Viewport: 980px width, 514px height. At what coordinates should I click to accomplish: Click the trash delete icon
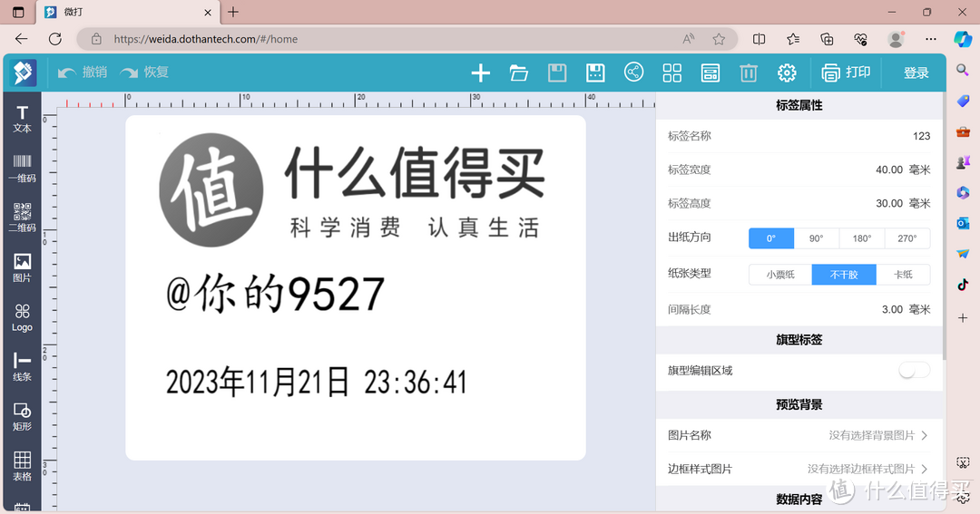(x=748, y=73)
